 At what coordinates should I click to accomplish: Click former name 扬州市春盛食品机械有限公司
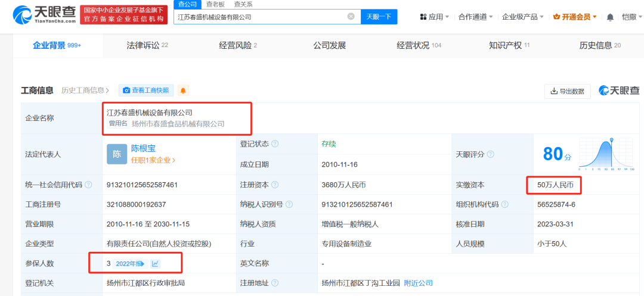pyautogui.click(x=178, y=123)
